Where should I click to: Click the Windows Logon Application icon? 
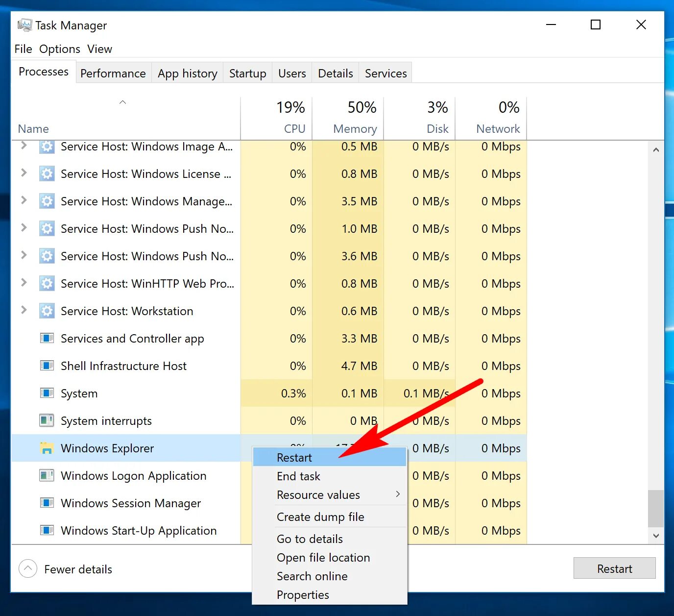point(47,475)
